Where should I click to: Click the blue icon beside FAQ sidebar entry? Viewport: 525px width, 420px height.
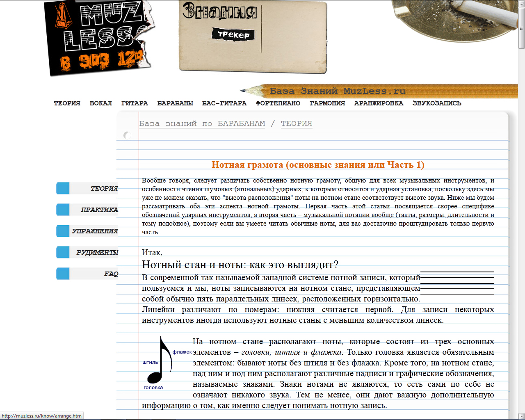coord(62,274)
